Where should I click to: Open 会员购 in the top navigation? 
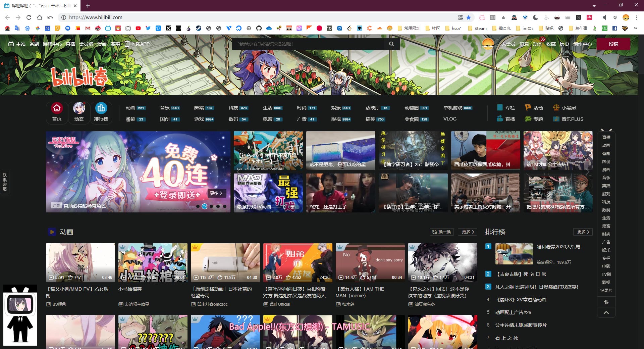coord(86,44)
